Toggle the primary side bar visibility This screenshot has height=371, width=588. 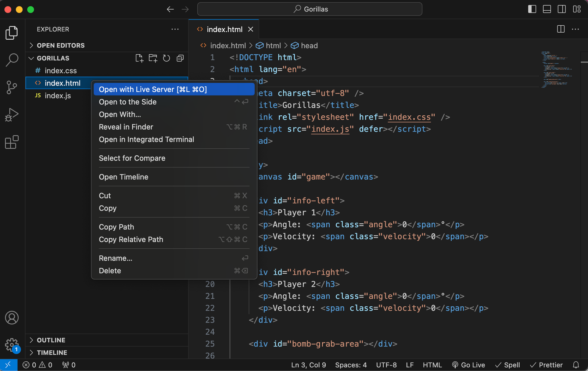pyautogui.click(x=532, y=9)
